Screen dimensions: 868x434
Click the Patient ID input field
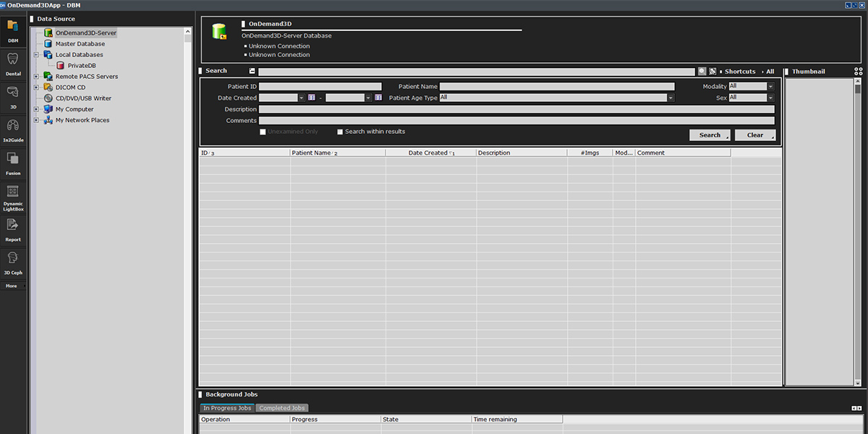point(320,87)
